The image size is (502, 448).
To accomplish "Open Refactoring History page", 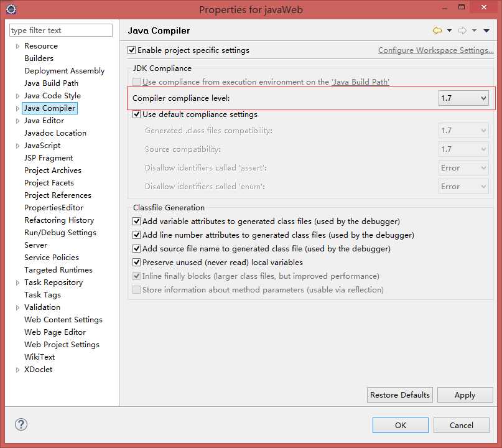I will (x=59, y=220).
